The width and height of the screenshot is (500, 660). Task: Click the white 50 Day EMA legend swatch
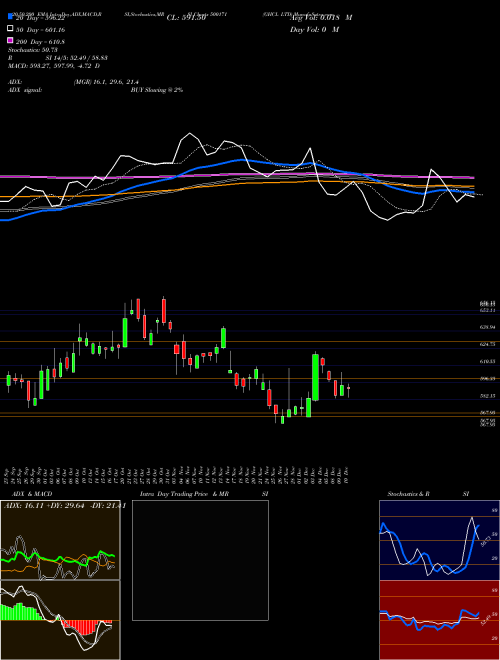pyautogui.click(x=10, y=28)
